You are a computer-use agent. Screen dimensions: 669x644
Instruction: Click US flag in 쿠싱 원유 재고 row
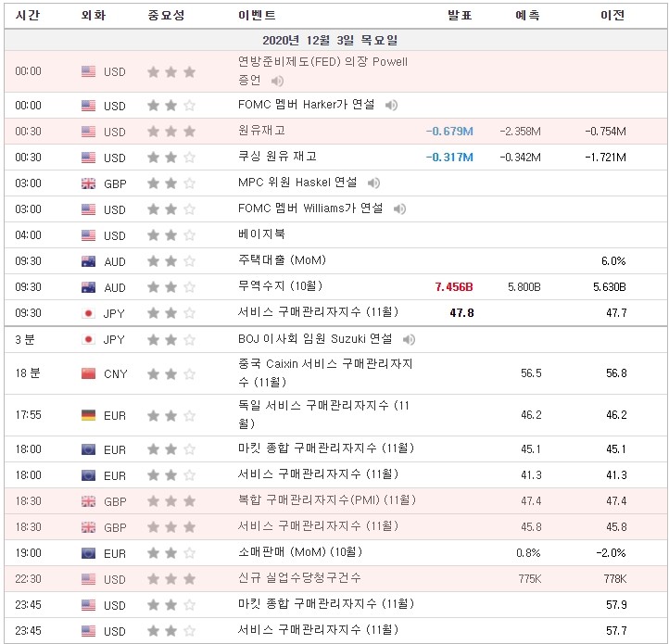click(88, 158)
